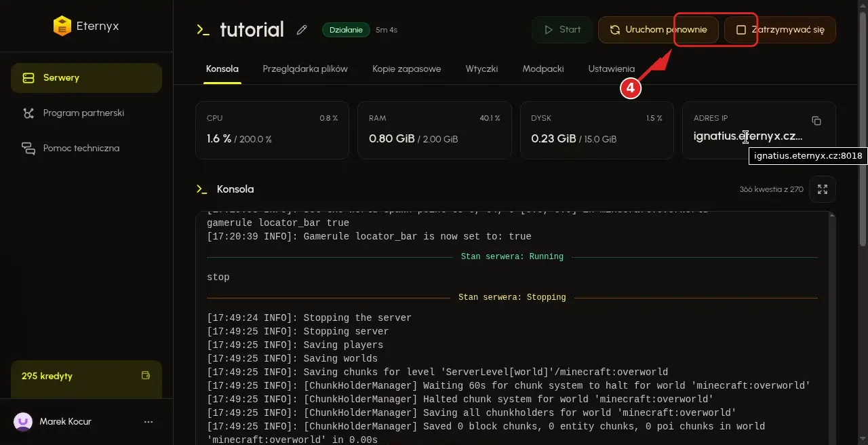Click the Pomoc techniczna chat icon

(x=28, y=149)
